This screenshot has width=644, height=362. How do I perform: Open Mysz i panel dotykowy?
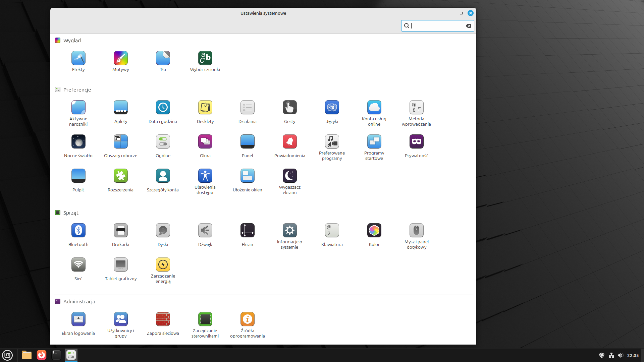(x=416, y=231)
